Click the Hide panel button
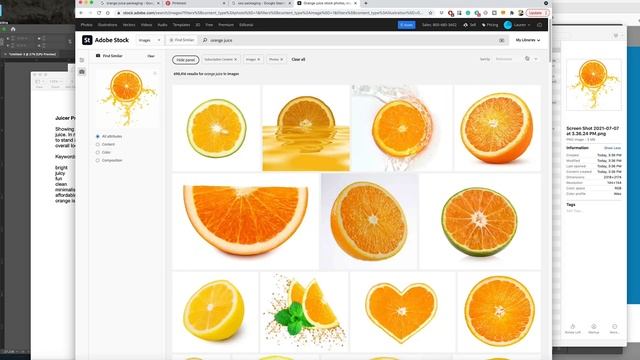 (x=186, y=60)
